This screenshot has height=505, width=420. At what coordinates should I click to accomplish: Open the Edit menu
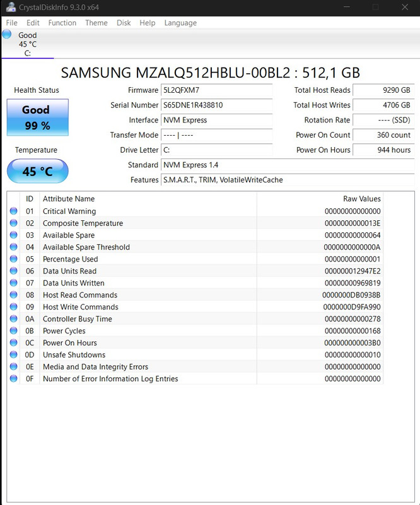(33, 23)
